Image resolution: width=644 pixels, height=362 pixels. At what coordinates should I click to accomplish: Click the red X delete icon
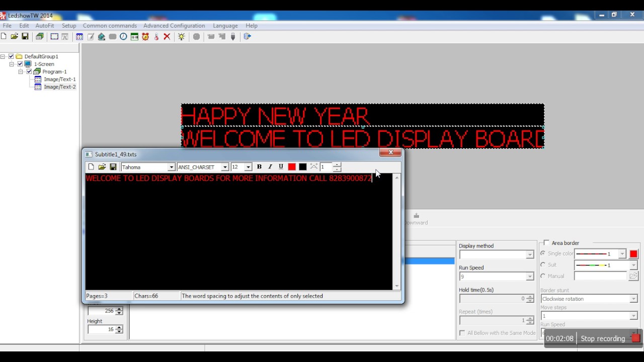[x=167, y=37]
